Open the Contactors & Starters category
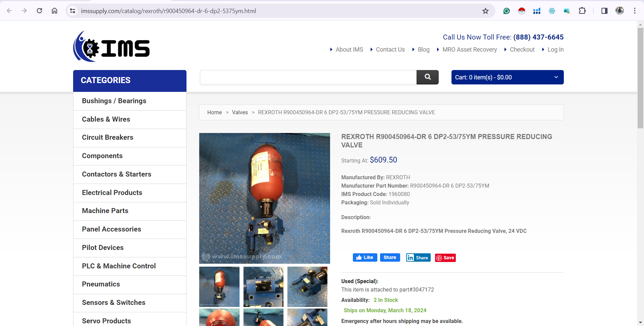Screen dimensions: 644x326 click(x=130, y=174)
